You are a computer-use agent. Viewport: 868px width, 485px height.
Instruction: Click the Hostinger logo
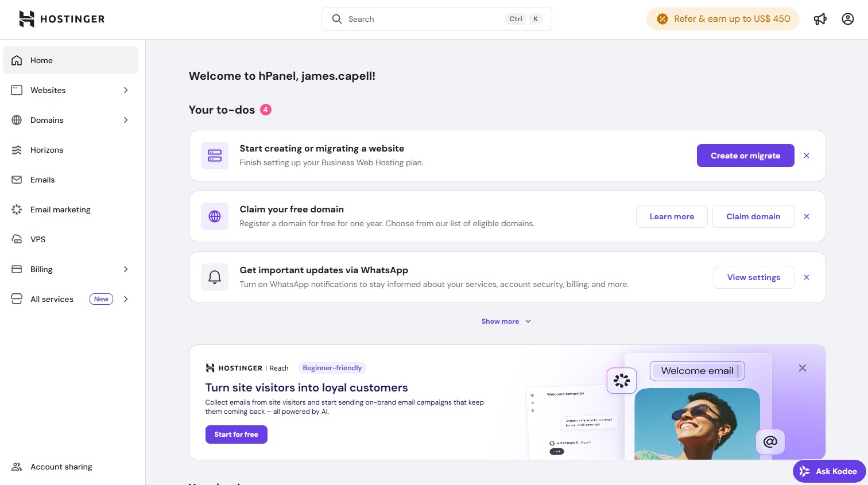[x=62, y=19]
